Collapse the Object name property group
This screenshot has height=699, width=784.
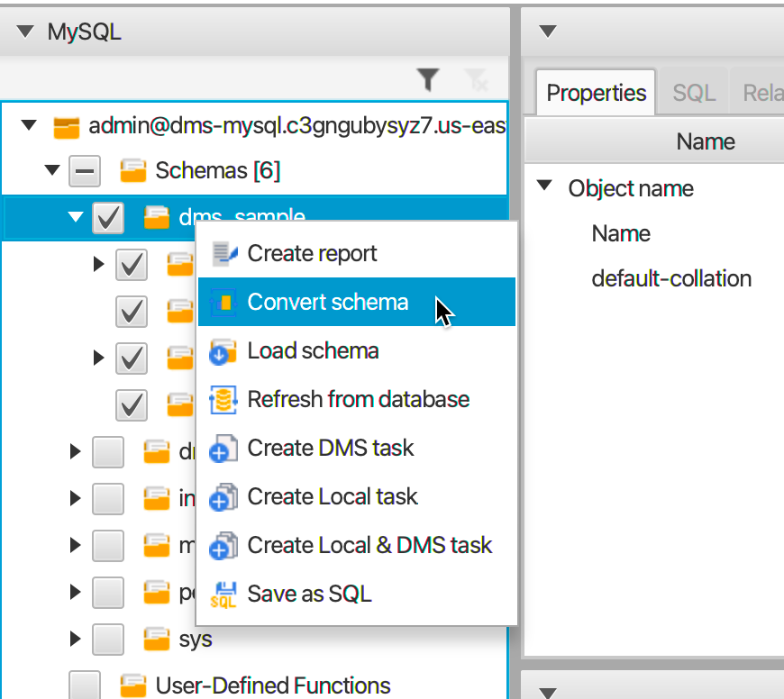click(x=544, y=186)
